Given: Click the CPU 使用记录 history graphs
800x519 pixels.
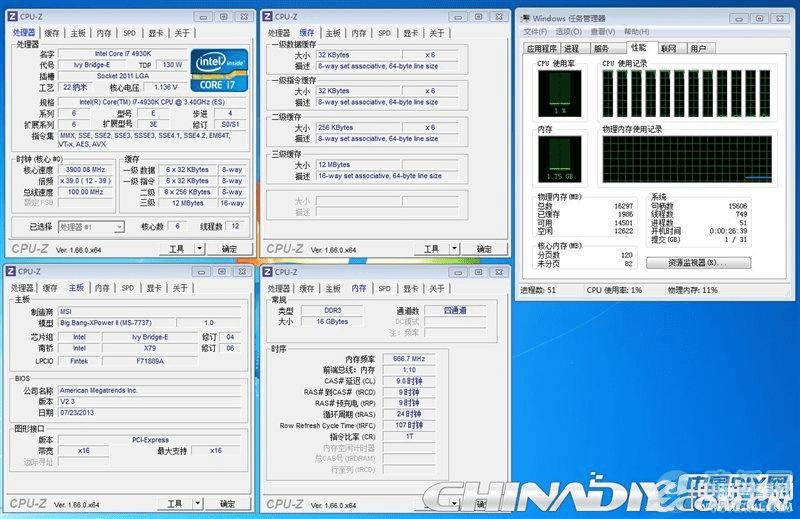Looking at the screenshot, I should tap(686, 93).
